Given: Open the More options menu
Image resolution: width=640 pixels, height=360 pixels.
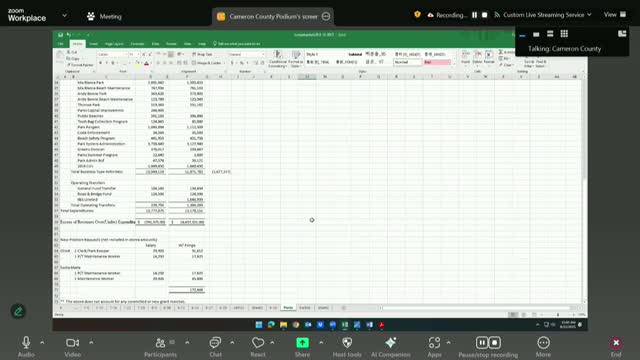Looking at the screenshot, I should coord(543,347).
